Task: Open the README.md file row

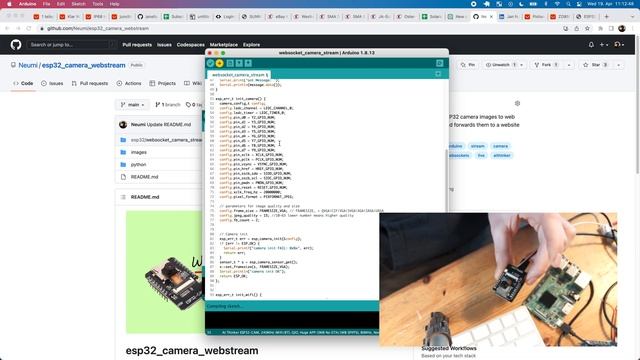Action: 144,177
